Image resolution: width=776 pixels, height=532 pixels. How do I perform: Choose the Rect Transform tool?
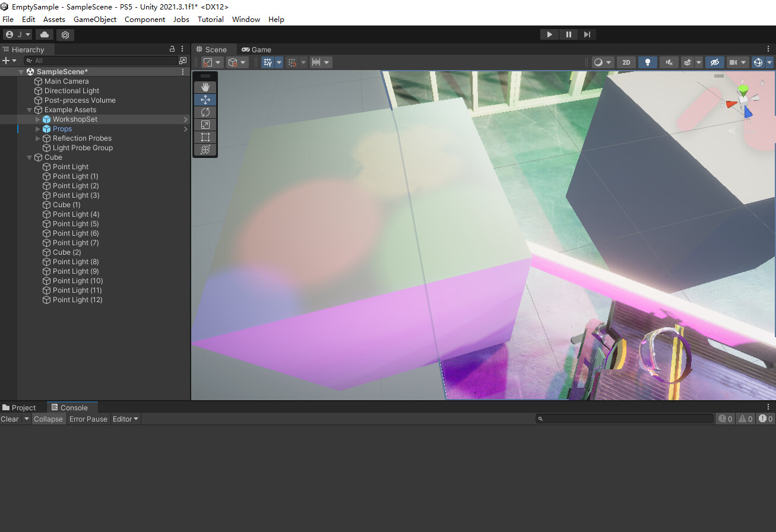(205, 137)
